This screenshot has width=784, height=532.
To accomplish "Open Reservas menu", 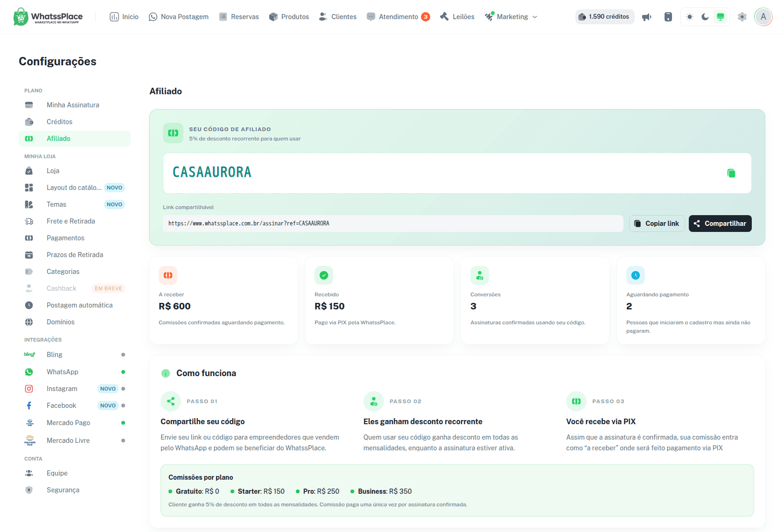I will [239, 17].
